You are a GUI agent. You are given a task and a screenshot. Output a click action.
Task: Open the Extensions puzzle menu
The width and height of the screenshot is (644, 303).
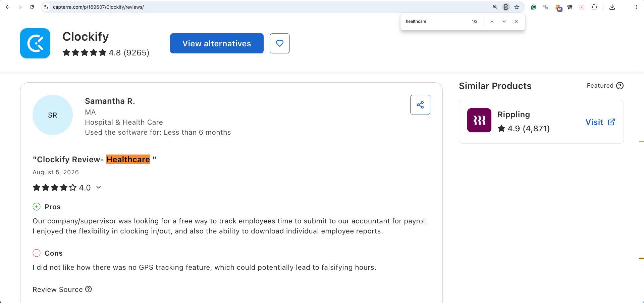tap(594, 7)
